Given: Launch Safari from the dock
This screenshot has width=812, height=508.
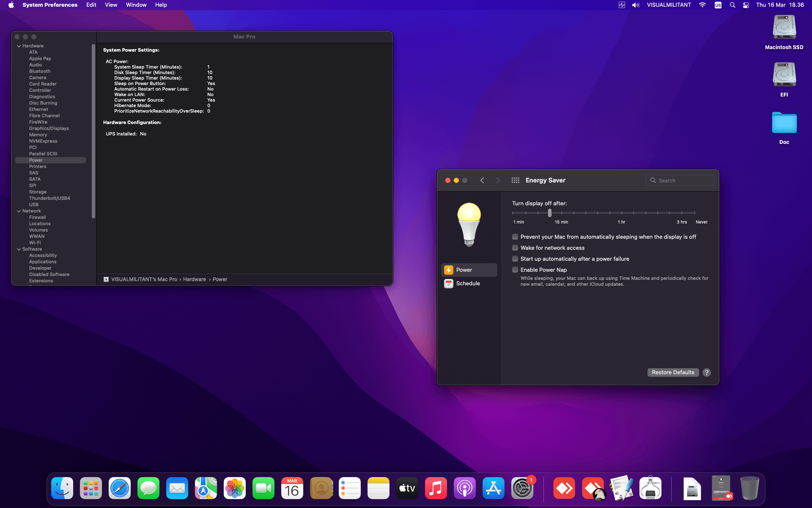Looking at the screenshot, I should pyautogui.click(x=120, y=489).
